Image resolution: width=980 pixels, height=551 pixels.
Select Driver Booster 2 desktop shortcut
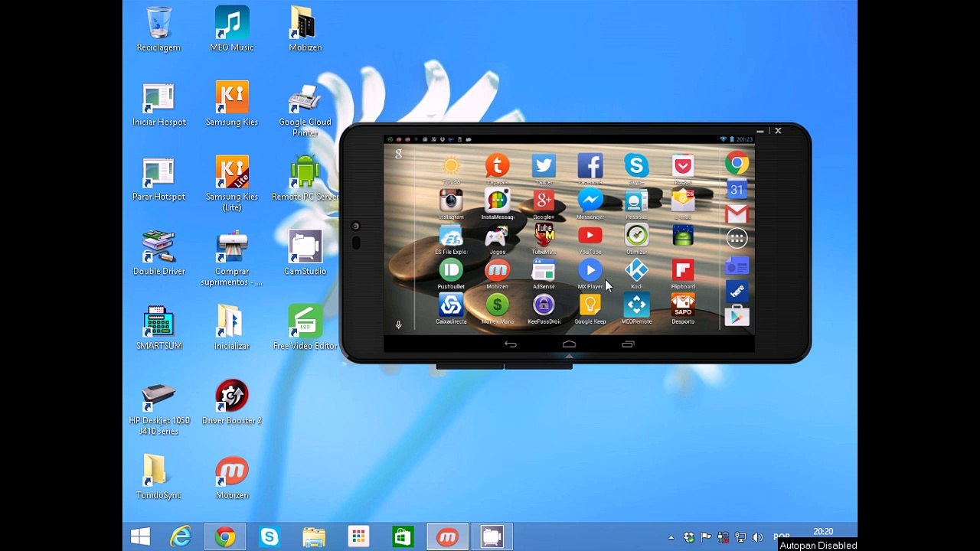click(x=232, y=402)
